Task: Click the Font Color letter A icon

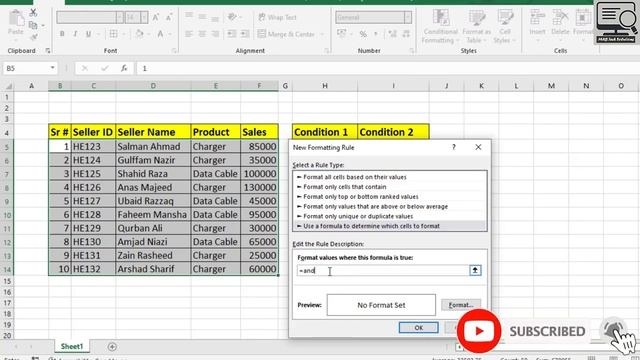Action: click(160, 34)
